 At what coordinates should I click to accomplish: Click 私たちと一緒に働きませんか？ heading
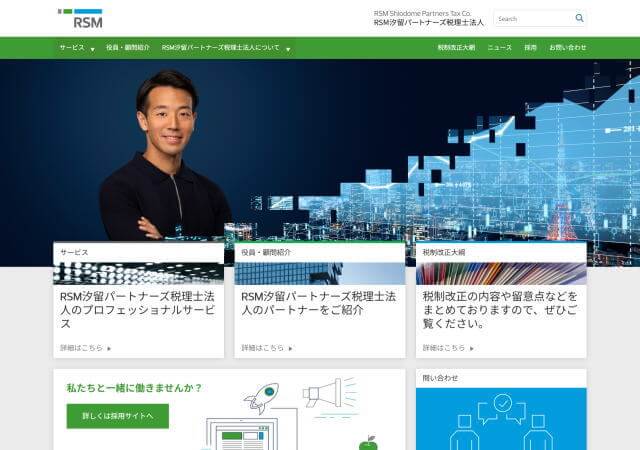tap(134, 388)
